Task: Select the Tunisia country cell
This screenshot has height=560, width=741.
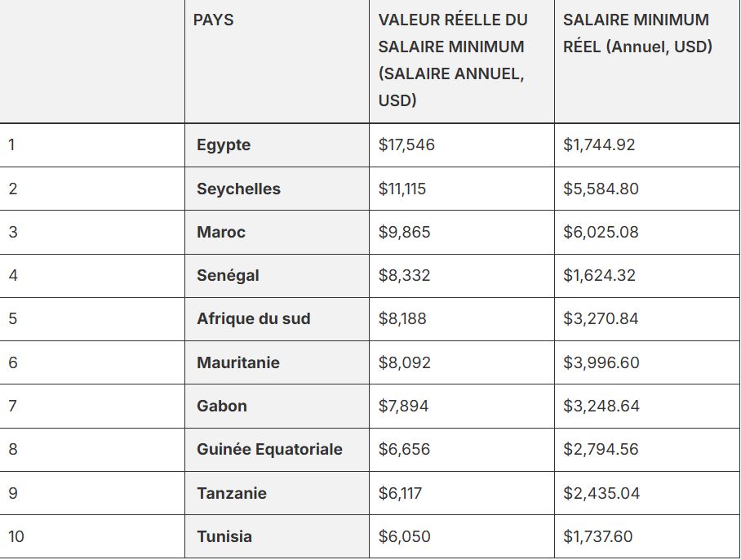Action: tap(224, 536)
